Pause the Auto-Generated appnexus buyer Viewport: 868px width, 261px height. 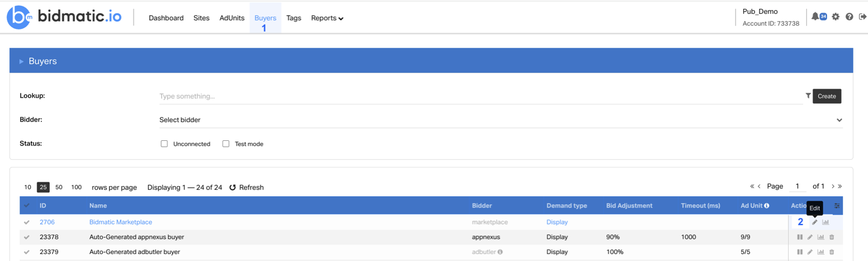point(799,237)
